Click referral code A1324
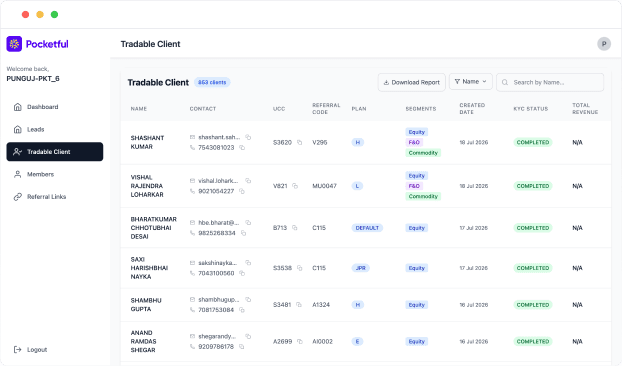The image size is (622, 366). 321,305
